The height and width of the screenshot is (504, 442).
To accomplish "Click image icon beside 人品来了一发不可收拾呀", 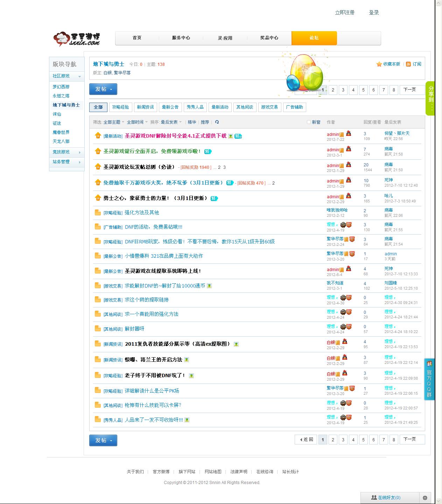I will (187, 420).
